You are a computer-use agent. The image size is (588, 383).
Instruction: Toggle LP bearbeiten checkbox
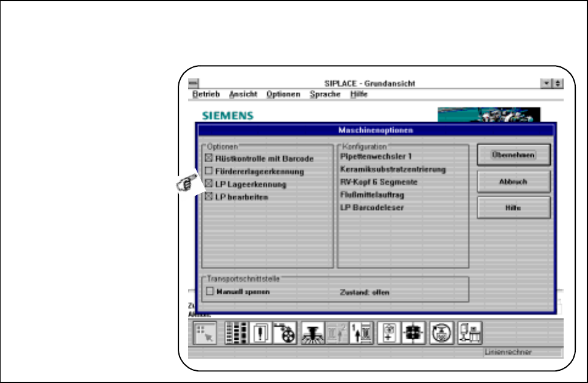209,196
